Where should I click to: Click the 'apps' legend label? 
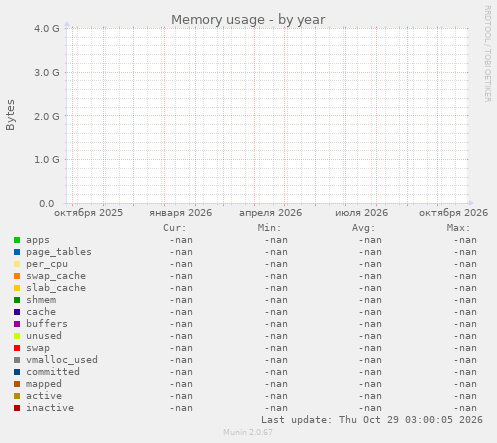(38, 240)
